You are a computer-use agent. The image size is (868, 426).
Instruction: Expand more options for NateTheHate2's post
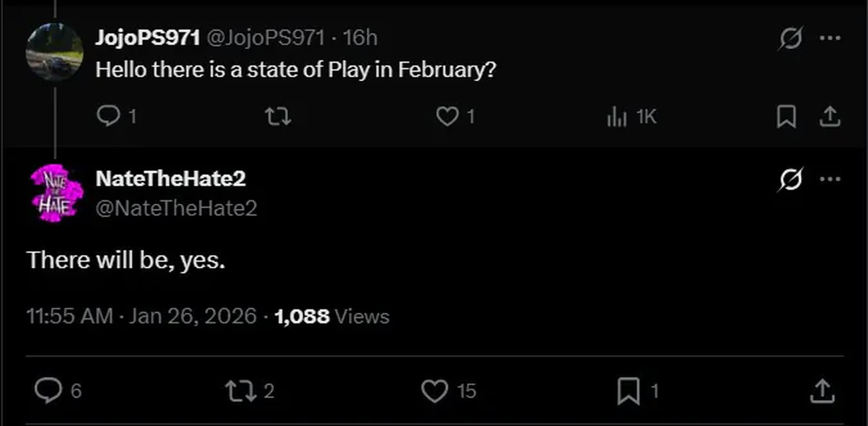click(830, 179)
